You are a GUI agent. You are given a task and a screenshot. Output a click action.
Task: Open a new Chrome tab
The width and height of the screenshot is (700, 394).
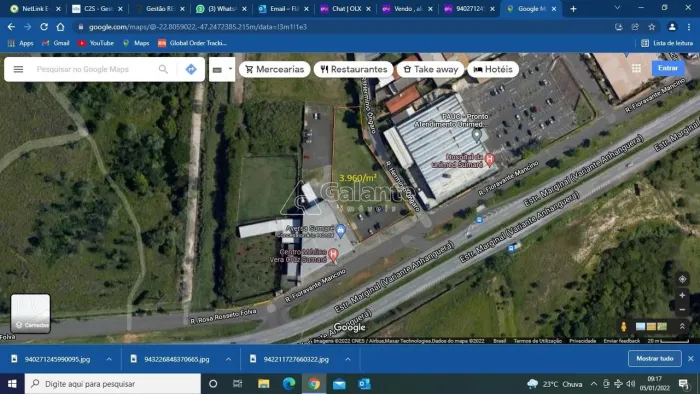click(573, 8)
